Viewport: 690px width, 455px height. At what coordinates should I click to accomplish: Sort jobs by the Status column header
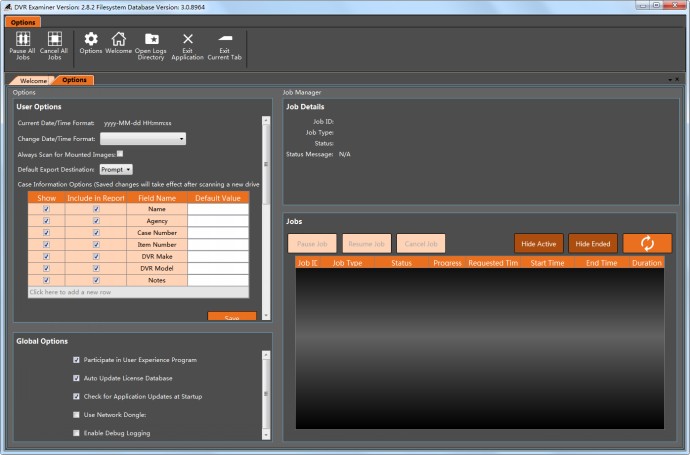tap(401, 263)
